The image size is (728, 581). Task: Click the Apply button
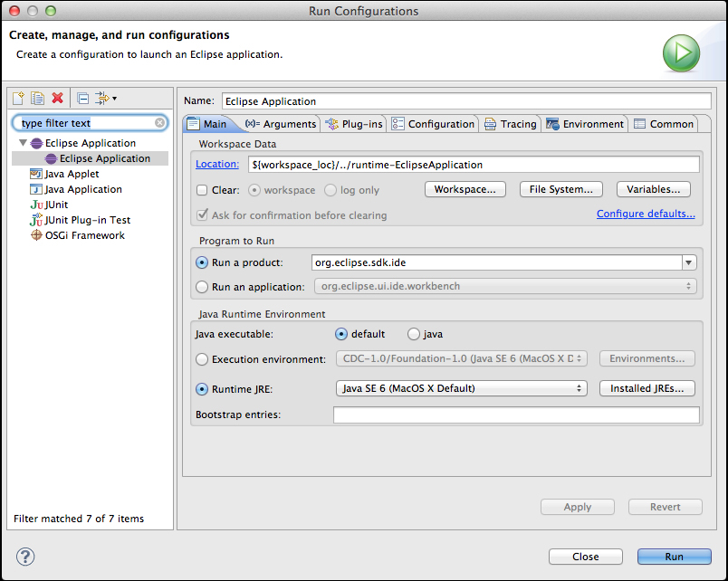(x=578, y=507)
